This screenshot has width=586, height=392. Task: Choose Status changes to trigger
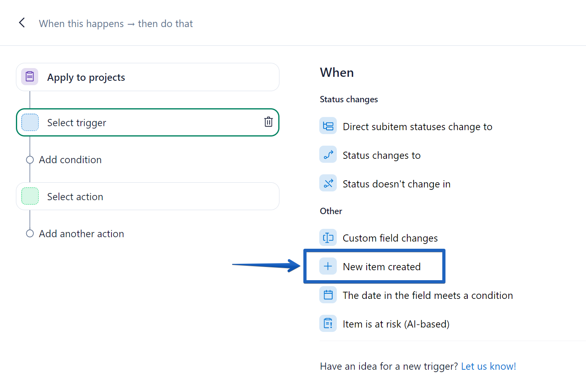click(x=381, y=155)
